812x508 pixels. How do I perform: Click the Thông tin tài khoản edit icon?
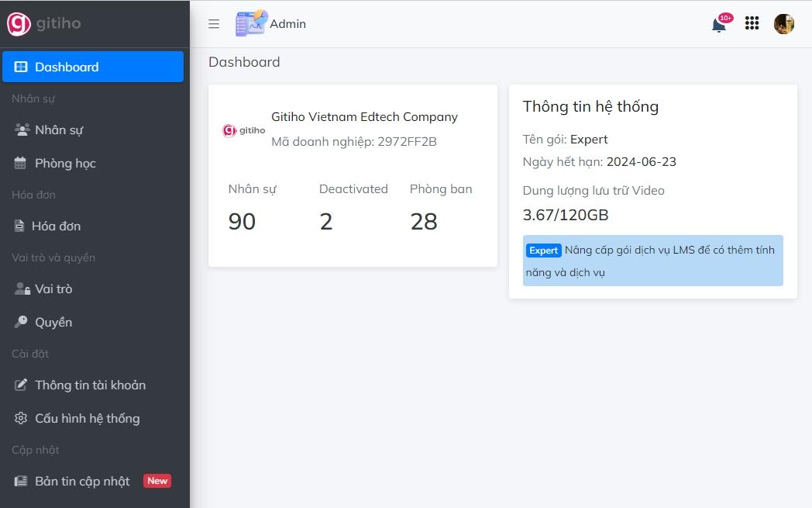pyautogui.click(x=21, y=385)
